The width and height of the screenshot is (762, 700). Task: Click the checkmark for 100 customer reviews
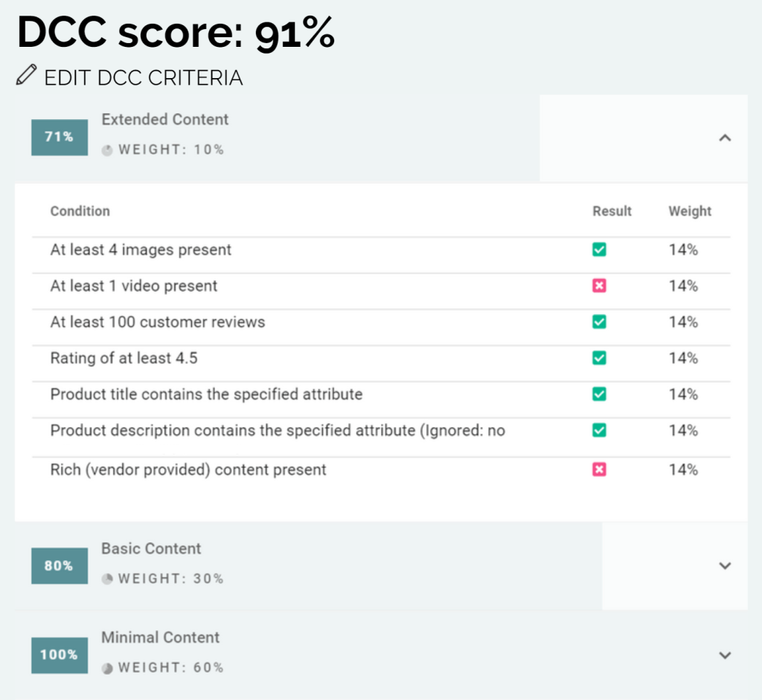tap(599, 322)
